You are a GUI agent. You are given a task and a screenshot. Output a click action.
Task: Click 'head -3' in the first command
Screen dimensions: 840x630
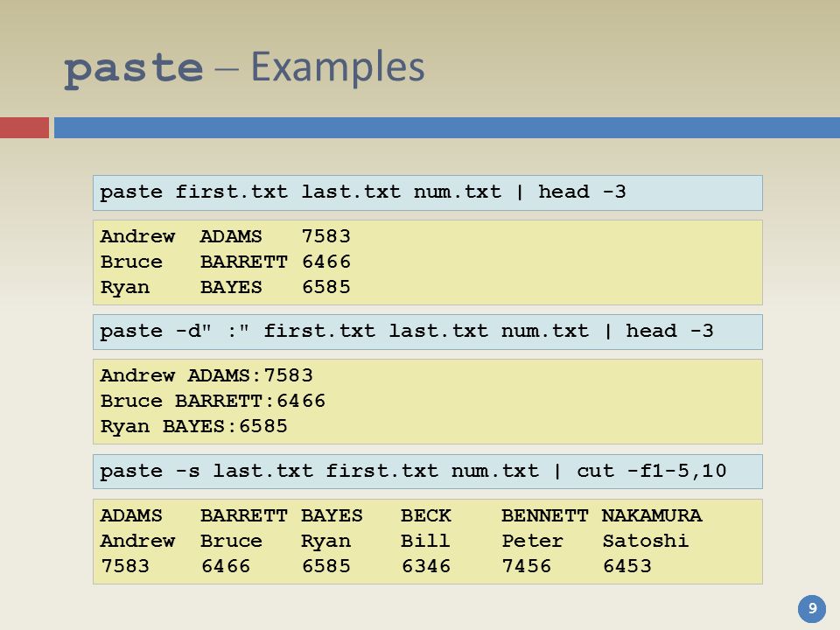click(582, 192)
